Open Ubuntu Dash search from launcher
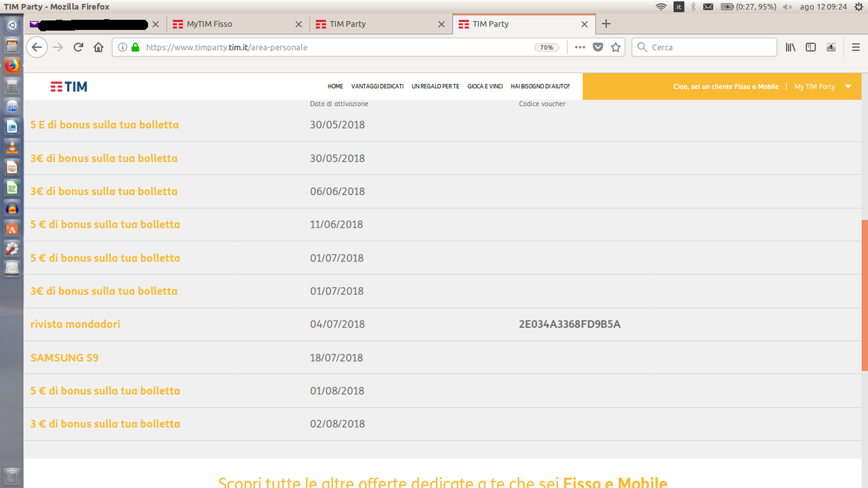 [x=12, y=26]
